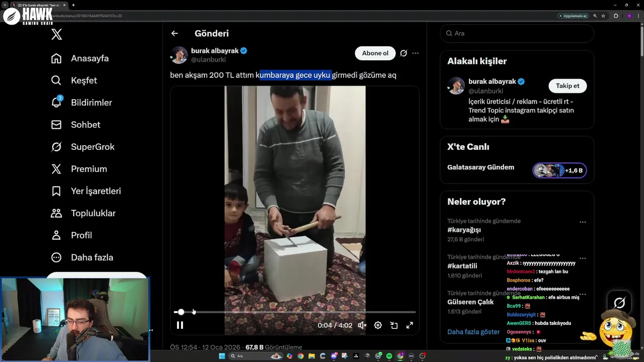644x362 pixels.
Task: Open more options for #karyağışı
Action: (x=583, y=222)
